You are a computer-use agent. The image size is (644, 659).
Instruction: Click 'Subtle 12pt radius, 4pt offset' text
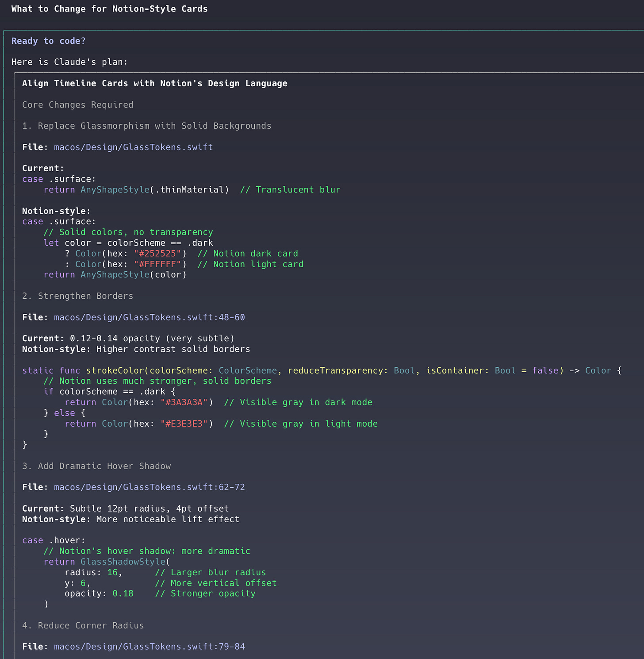pos(149,508)
